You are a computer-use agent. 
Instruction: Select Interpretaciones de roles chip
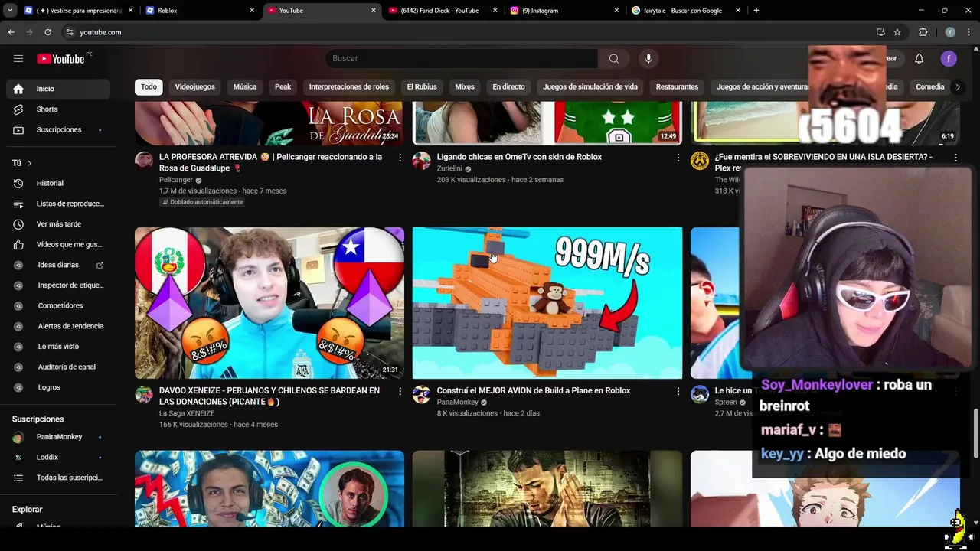click(x=349, y=86)
